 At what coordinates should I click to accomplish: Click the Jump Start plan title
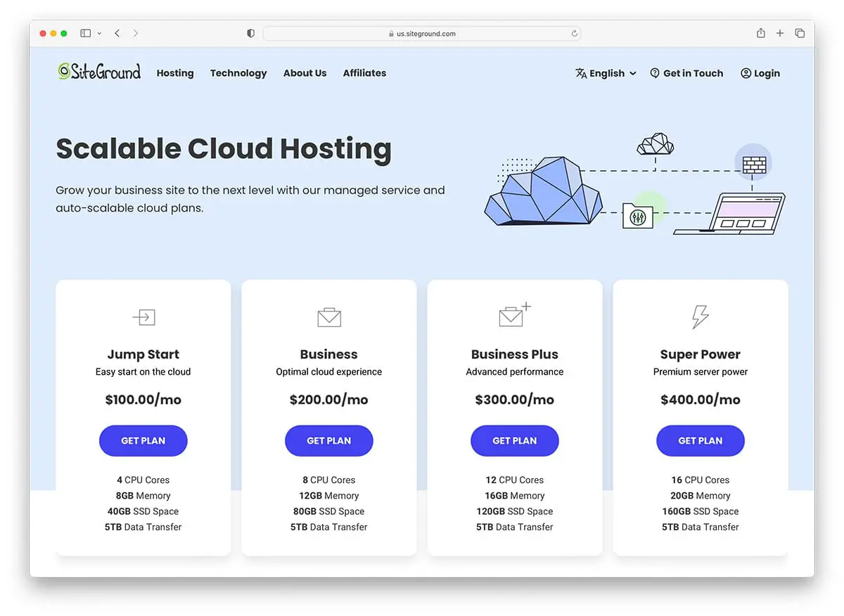(x=143, y=354)
